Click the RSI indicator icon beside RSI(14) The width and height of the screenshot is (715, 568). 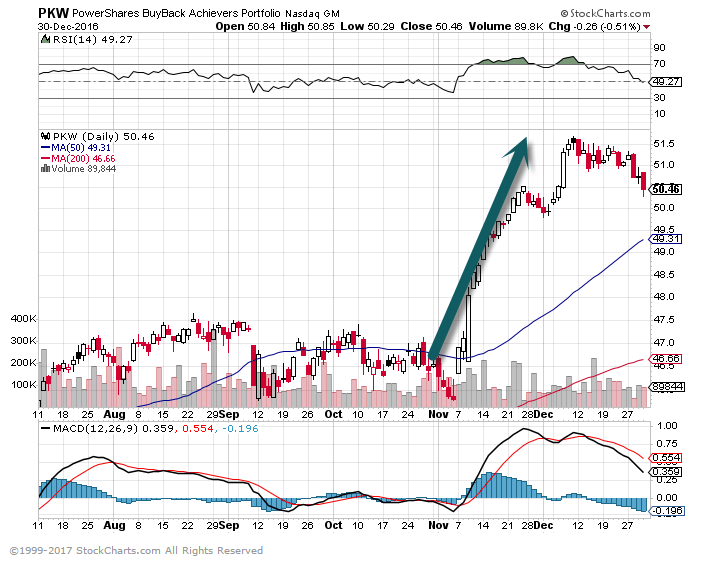tap(45, 39)
